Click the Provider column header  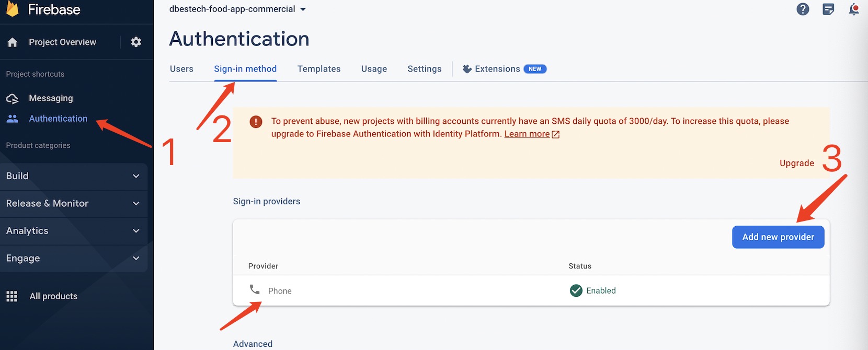[x=263, y=266]
